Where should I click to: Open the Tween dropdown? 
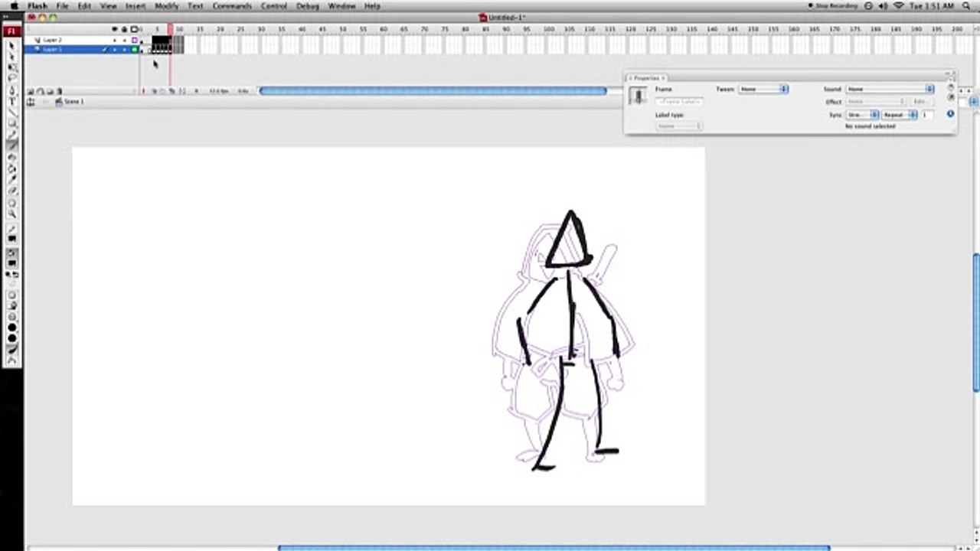click(763, 89)
